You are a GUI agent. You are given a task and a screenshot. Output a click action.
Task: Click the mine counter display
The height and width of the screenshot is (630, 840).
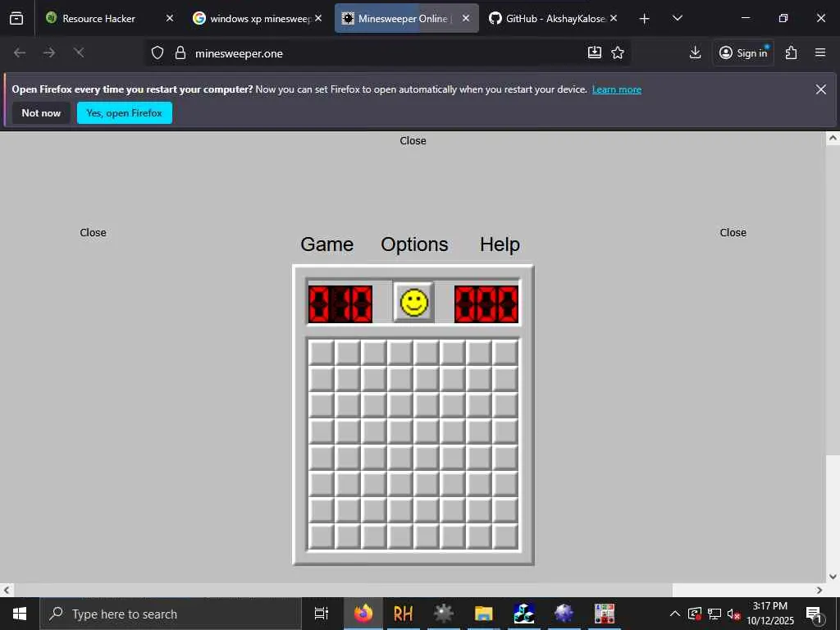click(x=340, y=304)
